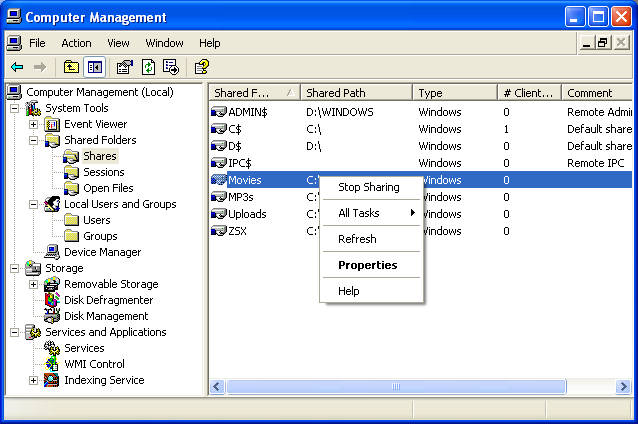Click the Refresh toolbar icon

point(148,67)
